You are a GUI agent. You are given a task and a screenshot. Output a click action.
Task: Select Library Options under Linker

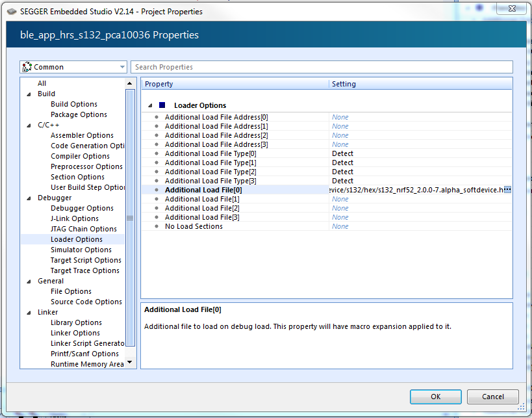tap(76, 322)
